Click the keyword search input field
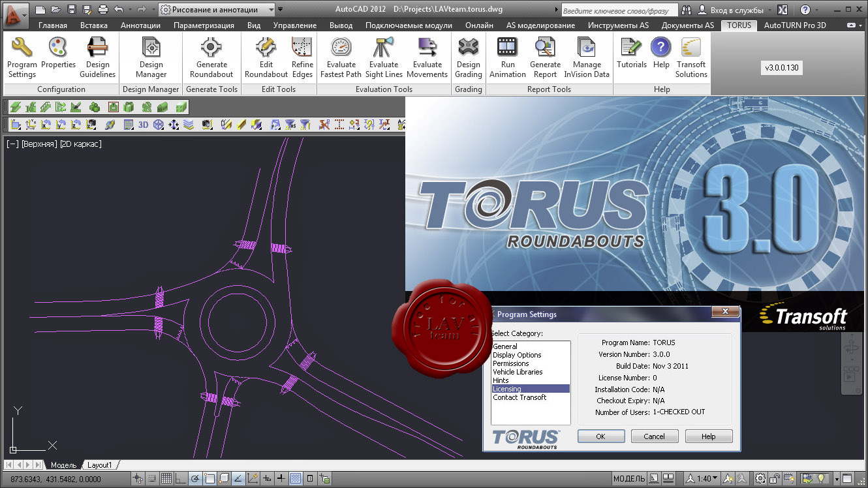This screenshot has width=868, height=488. coord(619,10)
